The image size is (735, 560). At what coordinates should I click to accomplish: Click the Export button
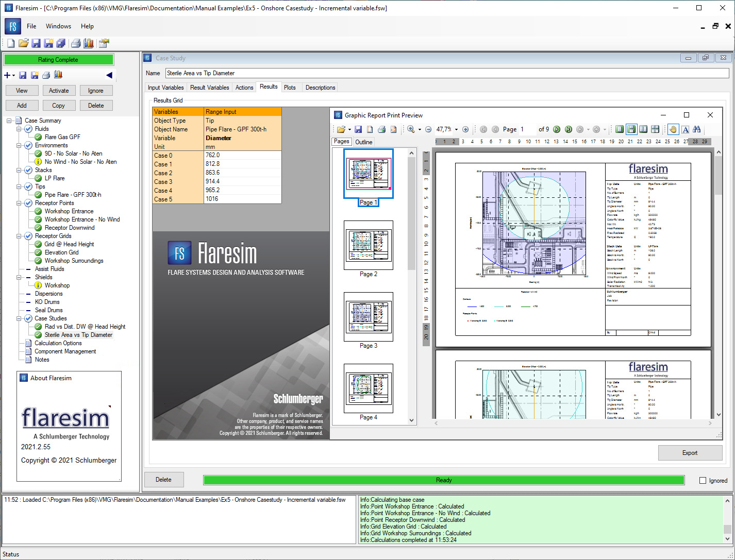[690, 453]
